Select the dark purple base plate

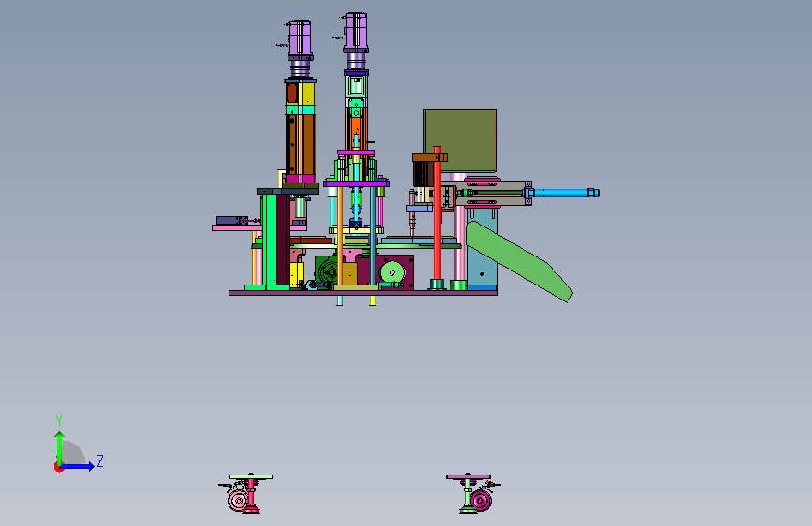[363, 293]
